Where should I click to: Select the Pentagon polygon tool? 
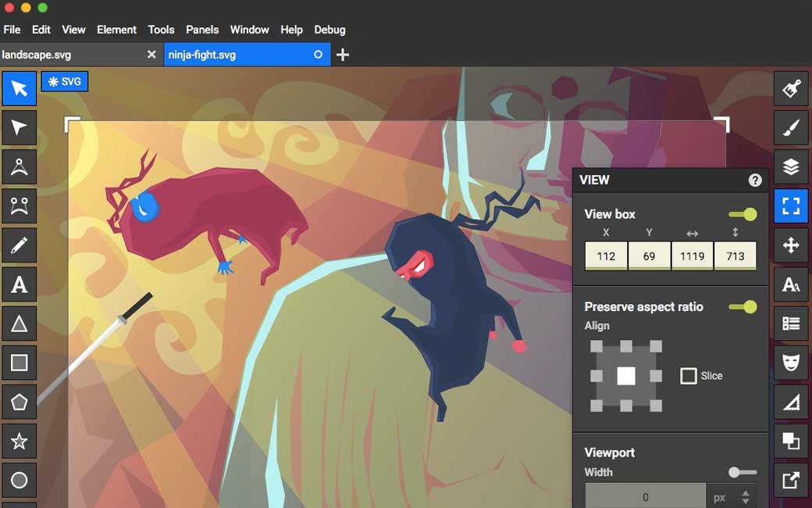tap(19, 402)
